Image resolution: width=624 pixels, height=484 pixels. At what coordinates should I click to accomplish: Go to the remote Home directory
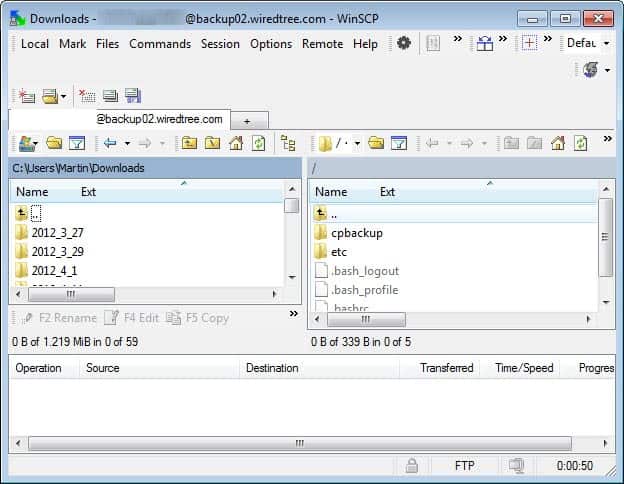click(x=558, y=143)
